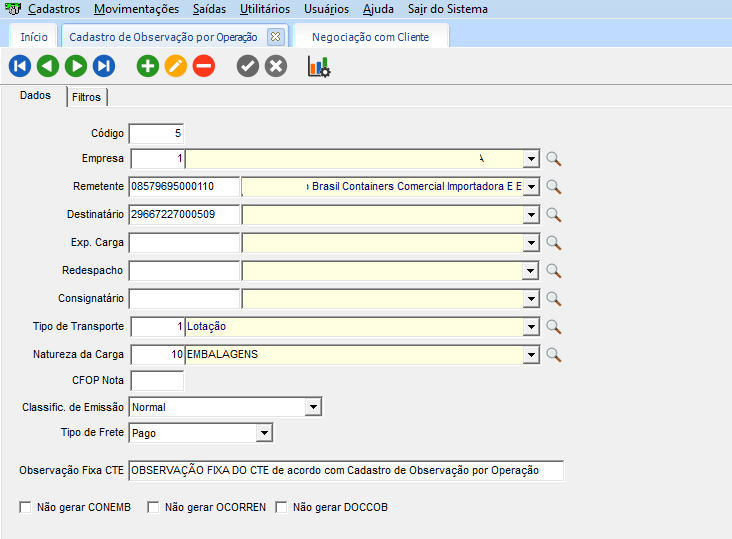
Task: Go to the previous record
Action: (x=48, y=66)
